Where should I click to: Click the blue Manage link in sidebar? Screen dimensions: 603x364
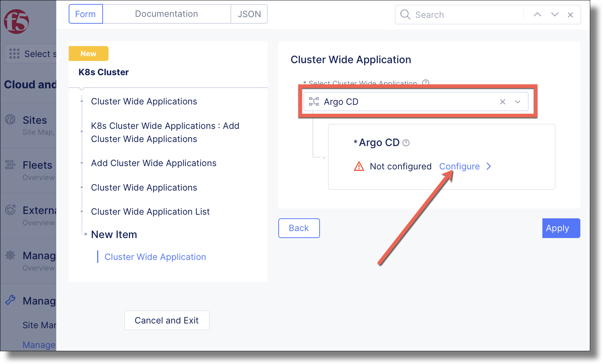point(39,345)
